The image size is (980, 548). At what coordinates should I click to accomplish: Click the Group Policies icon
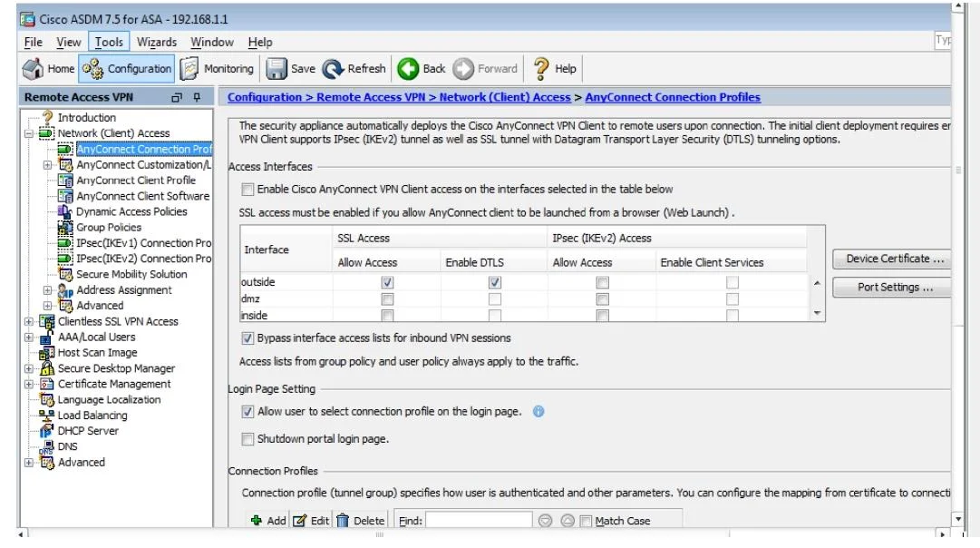tap(65, 227)
